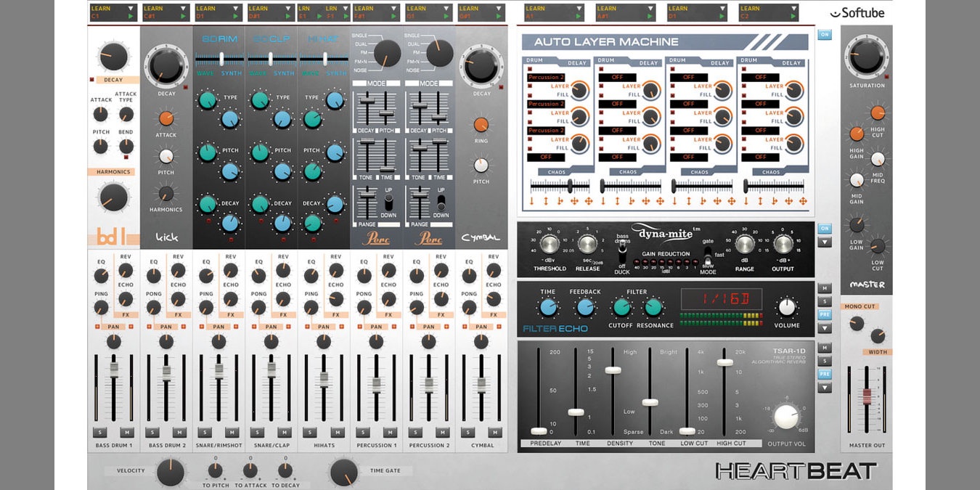Enable PRE on the Filter Echo
980x490 pixels.
[x=825, y=315]
